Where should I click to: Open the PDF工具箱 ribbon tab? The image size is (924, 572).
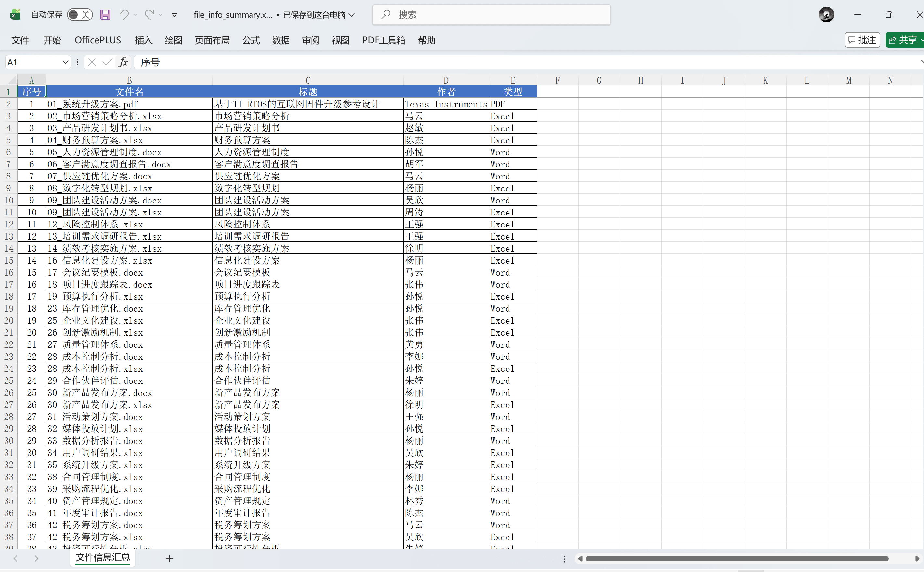383,40
